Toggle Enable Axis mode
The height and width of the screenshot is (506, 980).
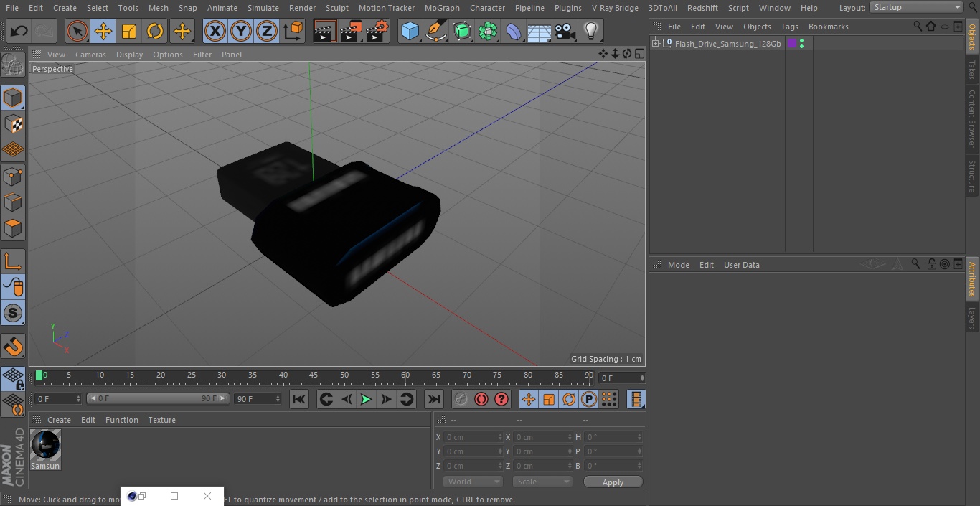tap(13, 261)
